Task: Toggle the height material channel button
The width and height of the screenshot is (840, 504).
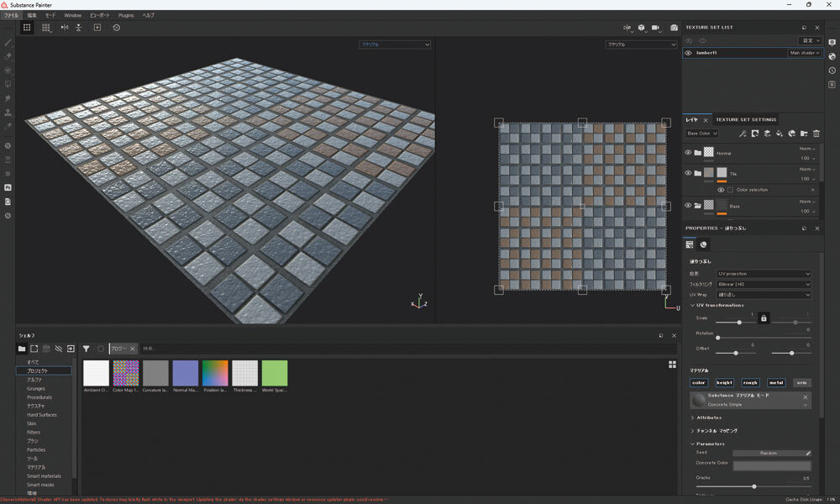Action: [725, 383]
